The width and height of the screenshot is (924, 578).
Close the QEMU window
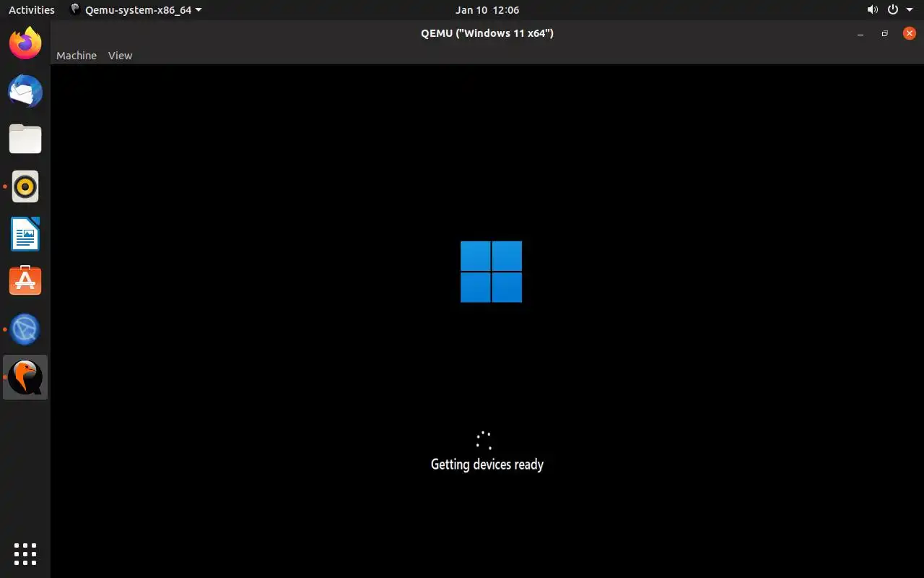(910, 33)
